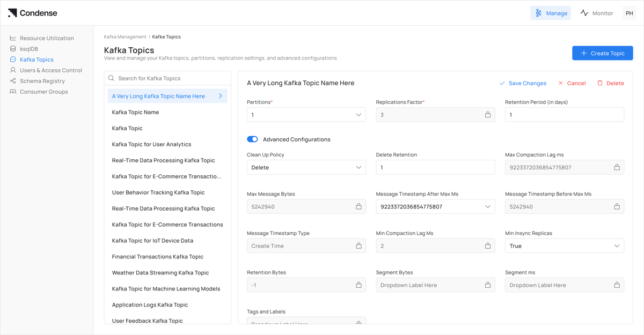Click lock icon in Message Timestamp Before Max Ms

click(617, 206)
